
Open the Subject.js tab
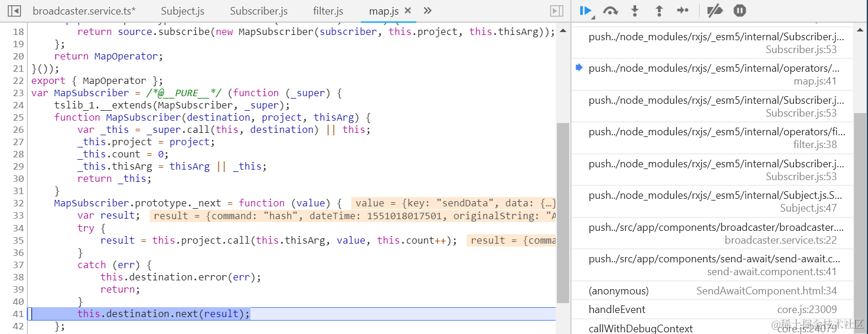click(x=182, y=10)
